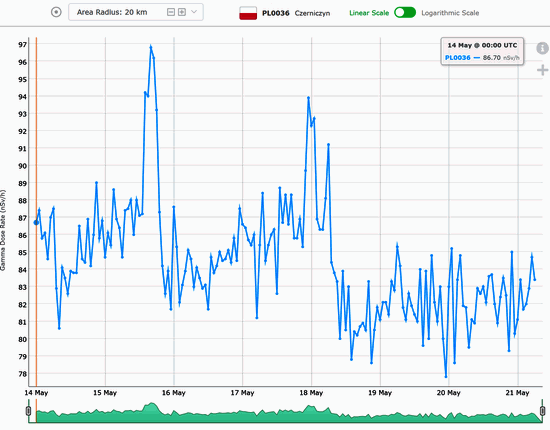Open the Area Radius: 20 km selector
Viewport: 550px width, 430px height.
(136, 12)
